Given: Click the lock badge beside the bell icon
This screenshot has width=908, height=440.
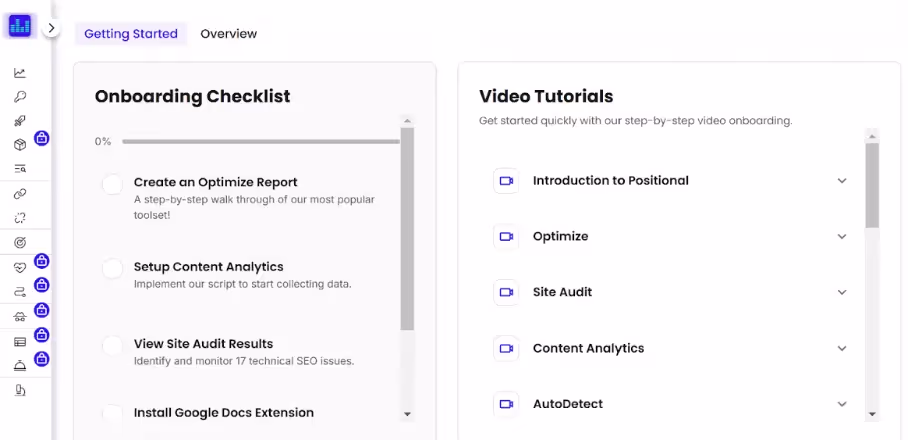Looking at the screenshot, I should pyautogui.click(x=41, y=359).
